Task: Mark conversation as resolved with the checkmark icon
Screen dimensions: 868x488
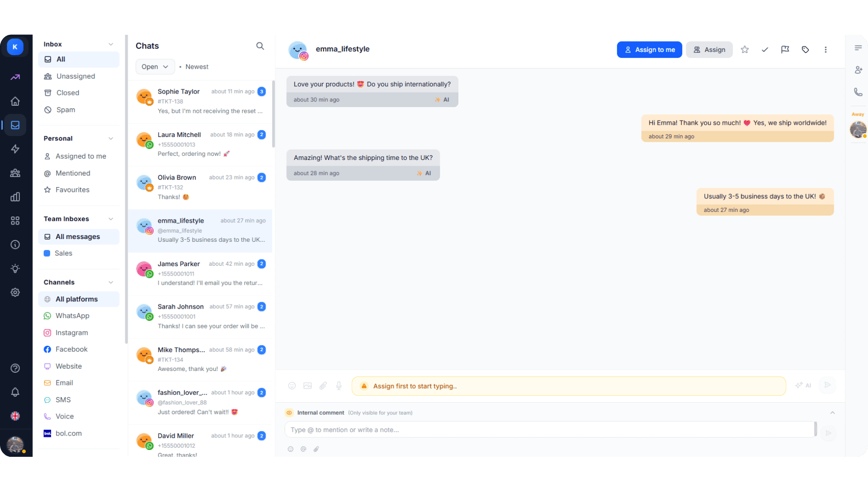Action: pos(765,50)
